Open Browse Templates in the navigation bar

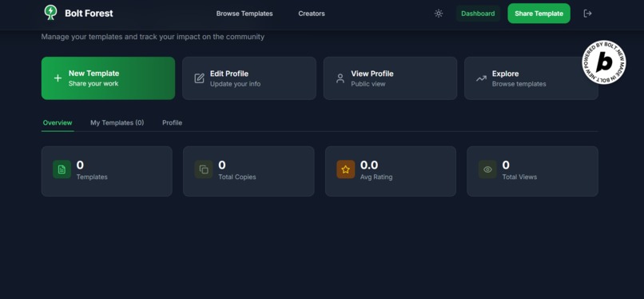click(x=244, y=14)
